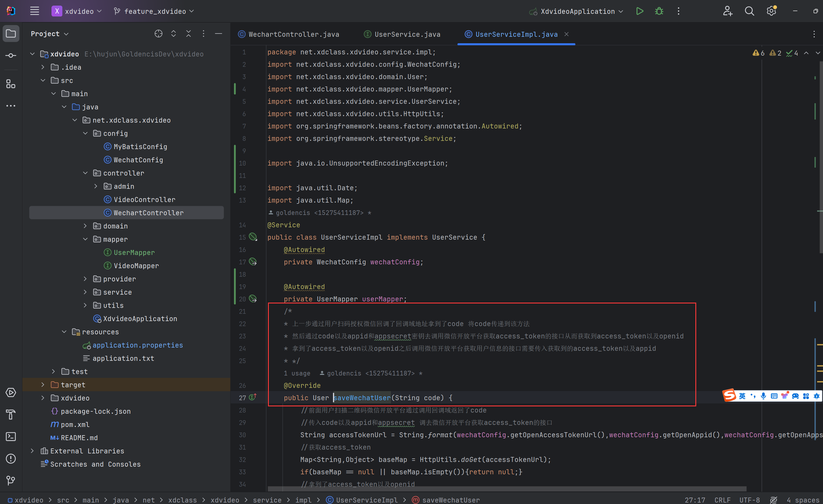Viewport: 823px width, 504px height.
Task: Select opened file in Project tree
Action: pyautogui.click(x=159, y=34)
